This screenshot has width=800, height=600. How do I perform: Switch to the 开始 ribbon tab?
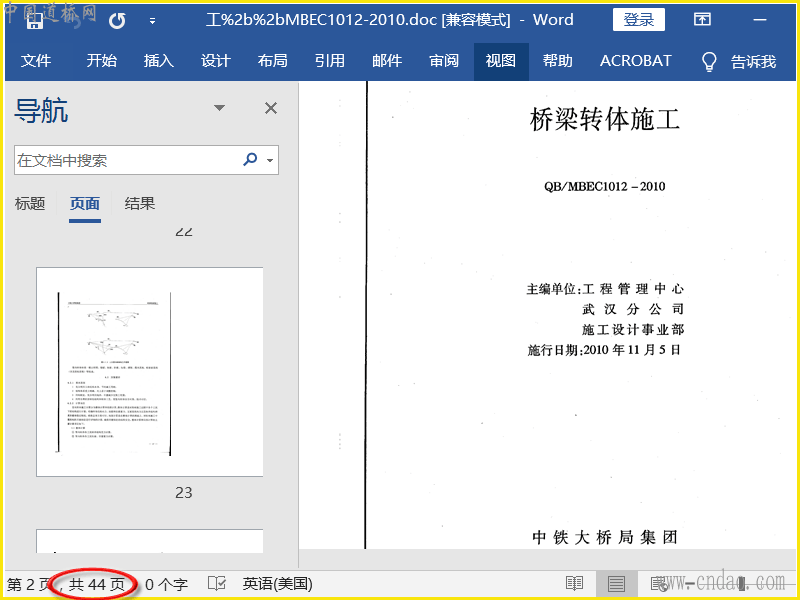tap(101, 61)
